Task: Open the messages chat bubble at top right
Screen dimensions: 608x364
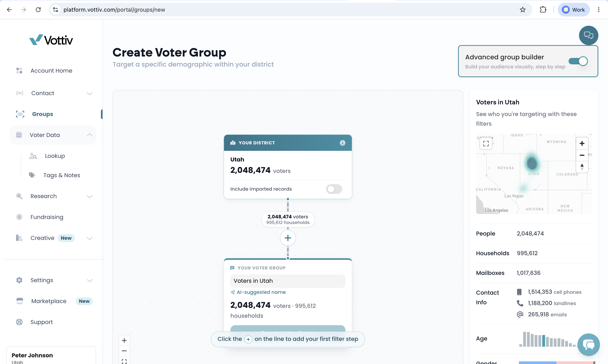Action: (588, 35)
